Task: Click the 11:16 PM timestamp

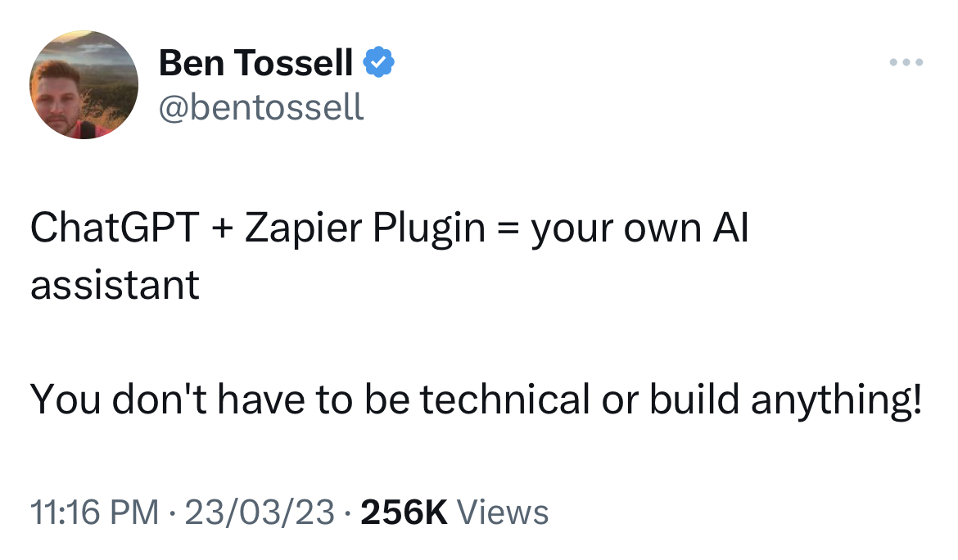Action: click(x=94, y=513)
